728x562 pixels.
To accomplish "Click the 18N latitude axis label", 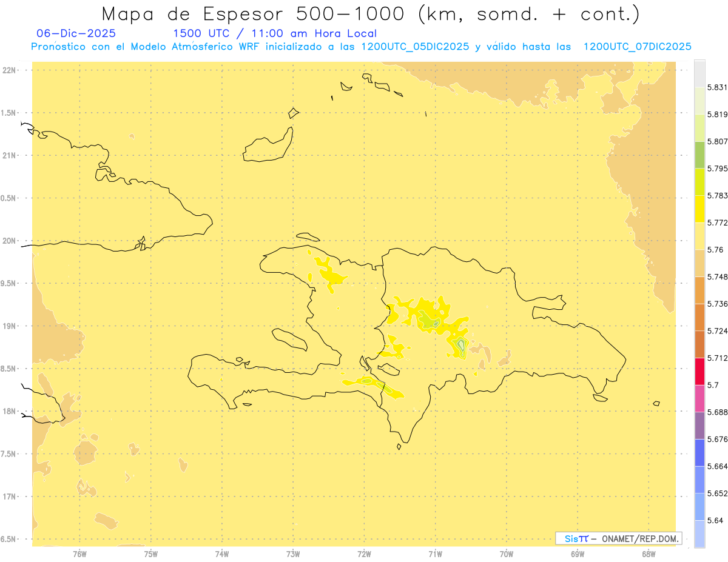I will (x=9, y=411).
